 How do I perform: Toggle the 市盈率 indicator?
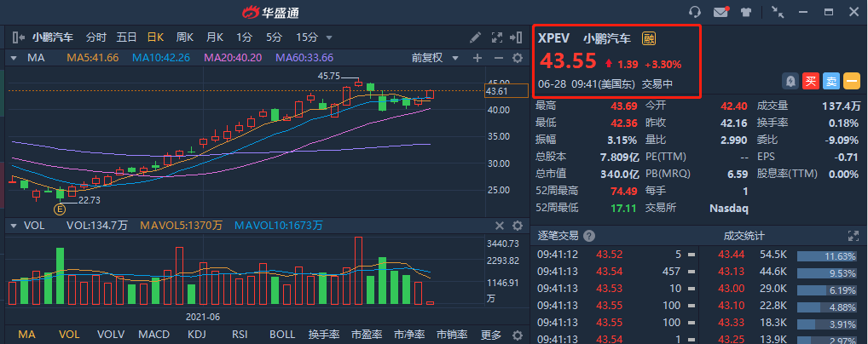(x=367, y=335)
